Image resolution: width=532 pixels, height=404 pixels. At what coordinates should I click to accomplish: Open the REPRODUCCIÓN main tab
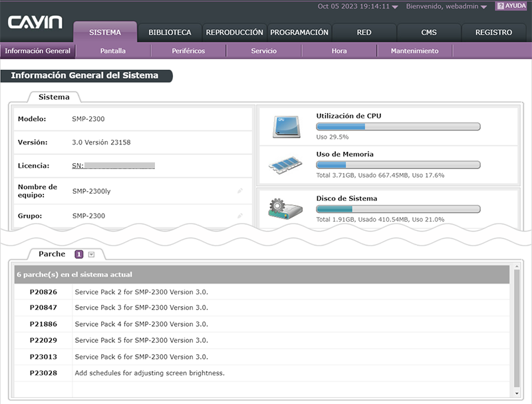pos(235,32)
